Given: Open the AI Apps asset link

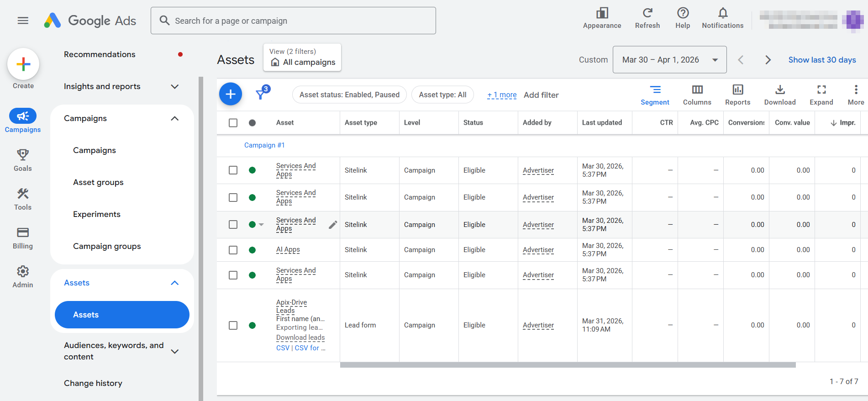Looking at the screenshot, I should point(288,250).
